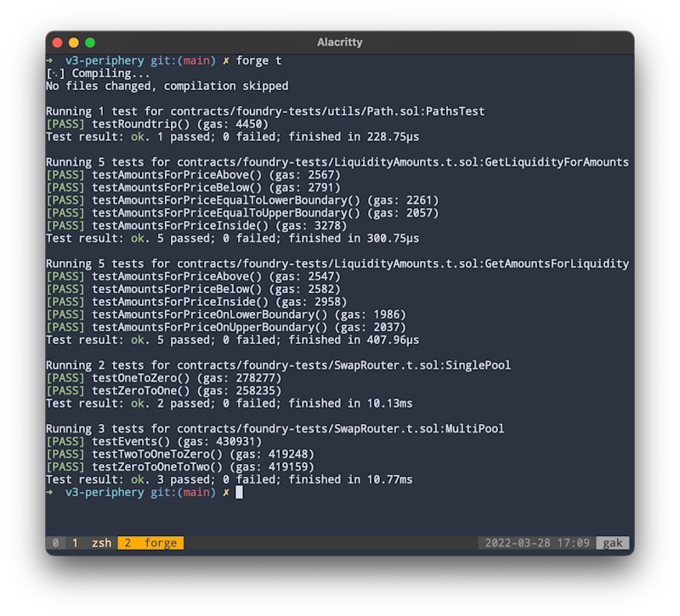Viewport: 680px width, 616px height.
Task: Click the testAmountsForPriceEqualToUpperBoundary() line
Action: (x=242, y=213)
